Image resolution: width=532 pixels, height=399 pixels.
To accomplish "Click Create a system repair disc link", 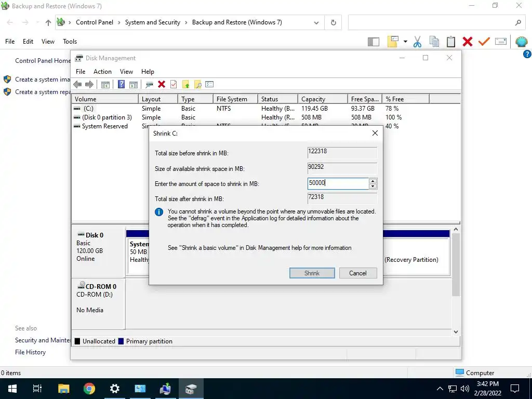I will point(43,92).
